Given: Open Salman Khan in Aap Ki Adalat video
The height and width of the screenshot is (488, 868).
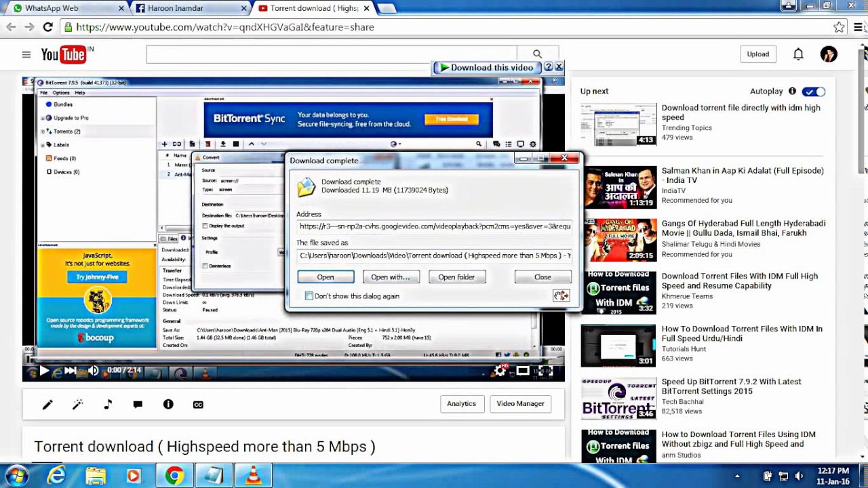Looking at the screenshot, I should [743, 176].
